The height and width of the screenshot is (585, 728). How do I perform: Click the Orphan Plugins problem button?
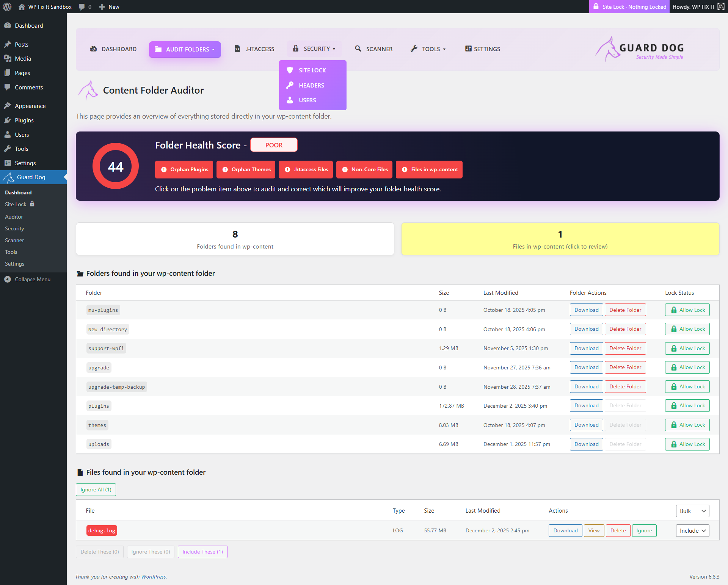184,169
